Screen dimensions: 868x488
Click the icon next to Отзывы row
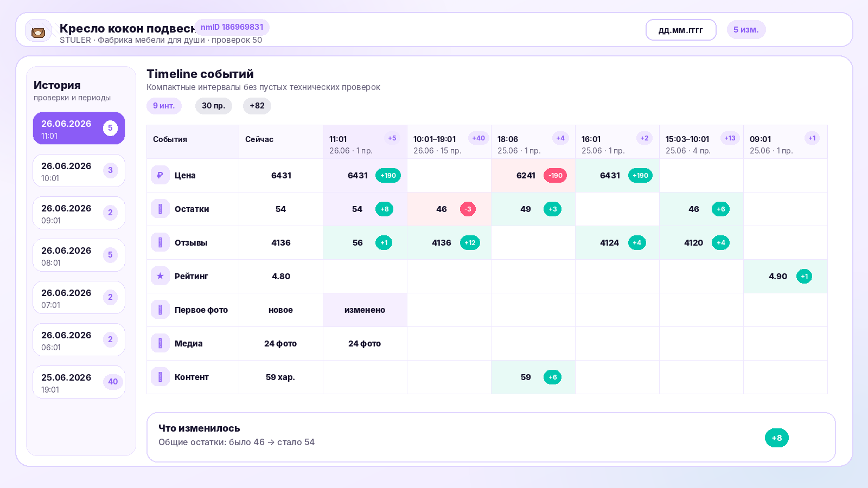tap(160, 242)
